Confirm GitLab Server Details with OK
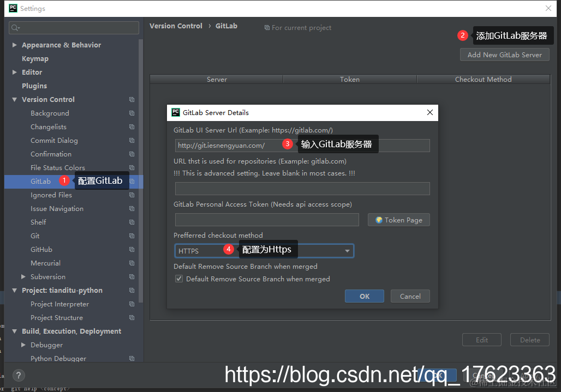The width and height of the screenshot is (561, 392). pos(364,296)
